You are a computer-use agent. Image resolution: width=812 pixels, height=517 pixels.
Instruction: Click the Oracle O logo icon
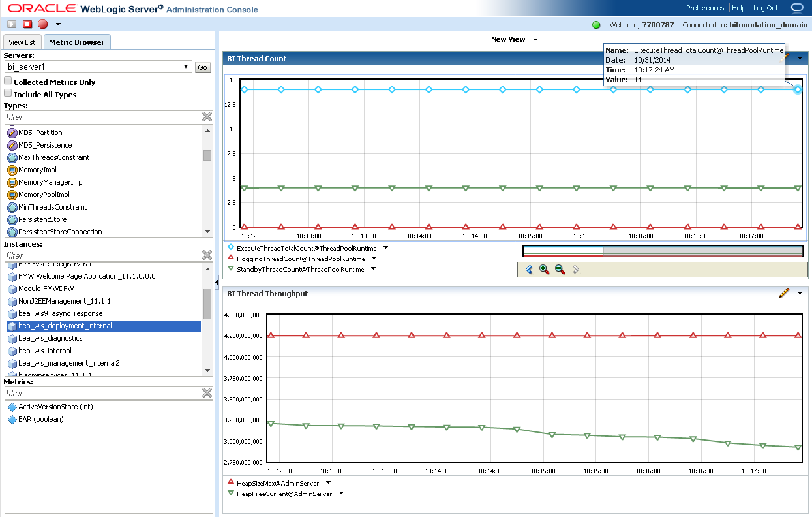(797, 8)
